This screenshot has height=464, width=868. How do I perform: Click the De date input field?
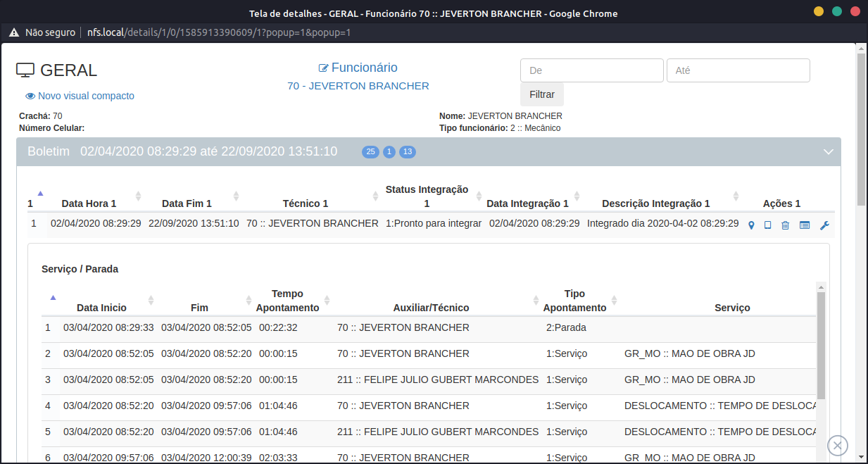pyautogui.click(x=591, y=70)
